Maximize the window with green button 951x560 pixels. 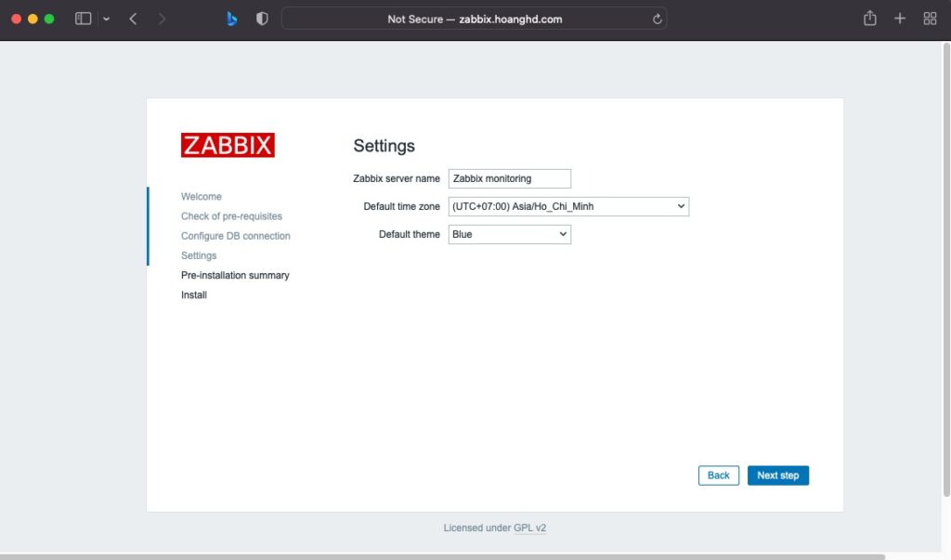[49, 19]
